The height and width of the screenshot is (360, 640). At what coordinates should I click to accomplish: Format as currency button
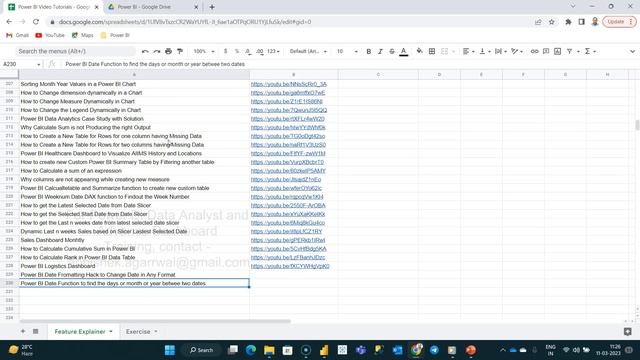pos(225,51)
